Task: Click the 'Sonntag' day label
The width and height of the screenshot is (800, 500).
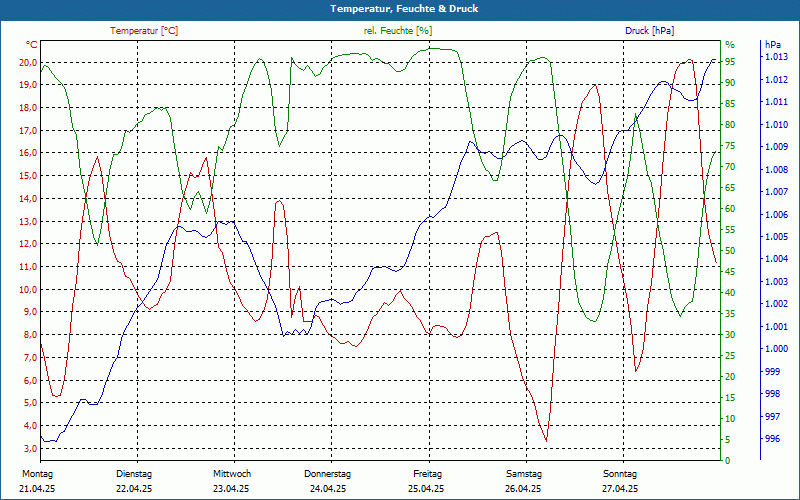Action: point(620,474)
